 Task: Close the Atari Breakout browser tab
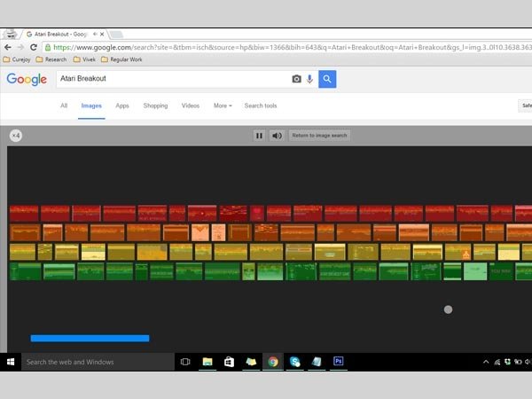coord(102,35)
